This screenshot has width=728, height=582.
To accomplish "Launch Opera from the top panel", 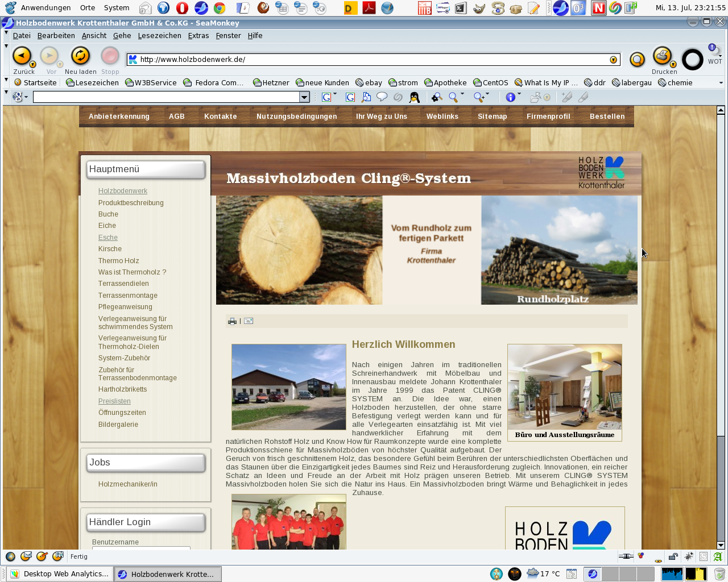I will (182, 8).
